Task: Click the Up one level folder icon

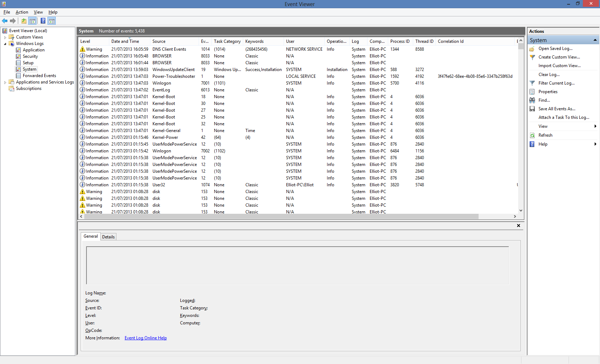Action: (24, 21)
